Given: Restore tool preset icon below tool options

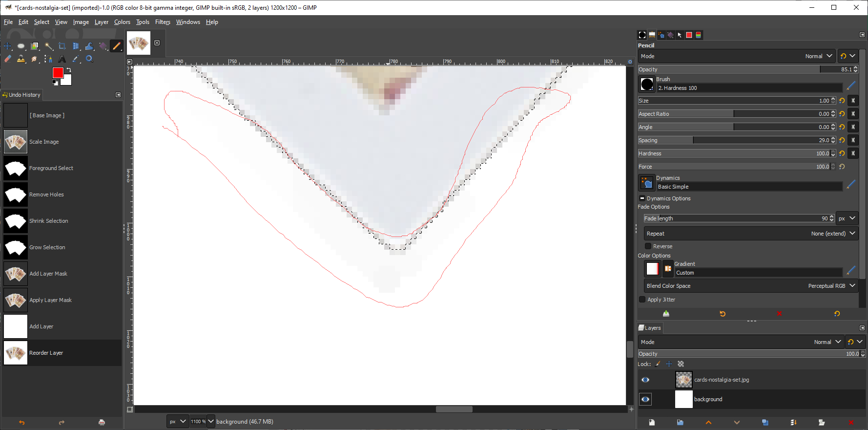Looking at the screenshot, I should (723, 314).
